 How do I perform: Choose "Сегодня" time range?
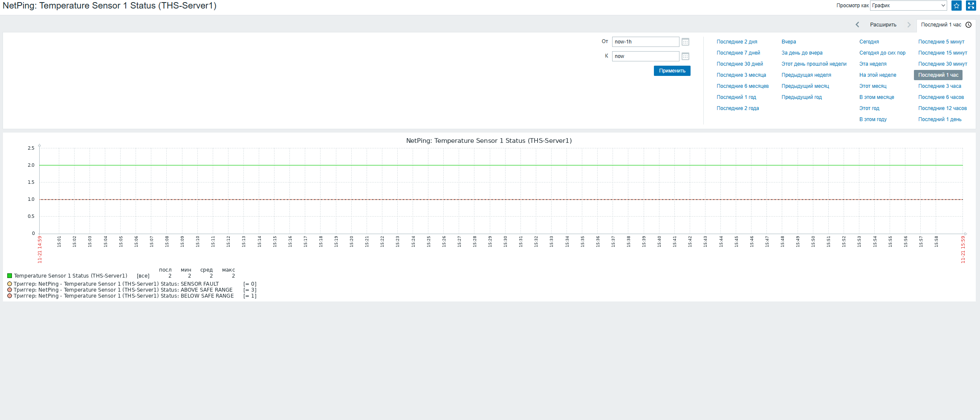pos(869,42)
